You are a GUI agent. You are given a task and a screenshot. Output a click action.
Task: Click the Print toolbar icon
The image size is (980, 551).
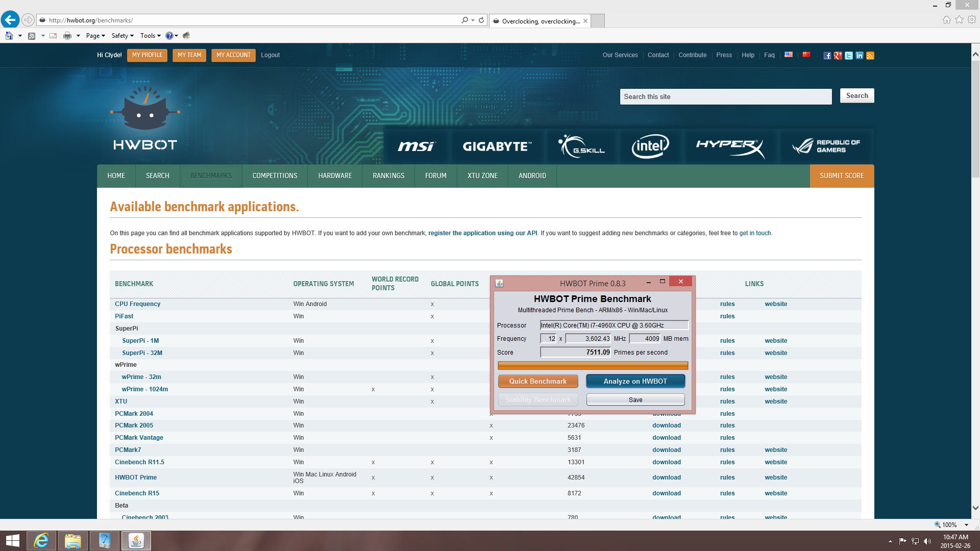click(x=67, y=36)
